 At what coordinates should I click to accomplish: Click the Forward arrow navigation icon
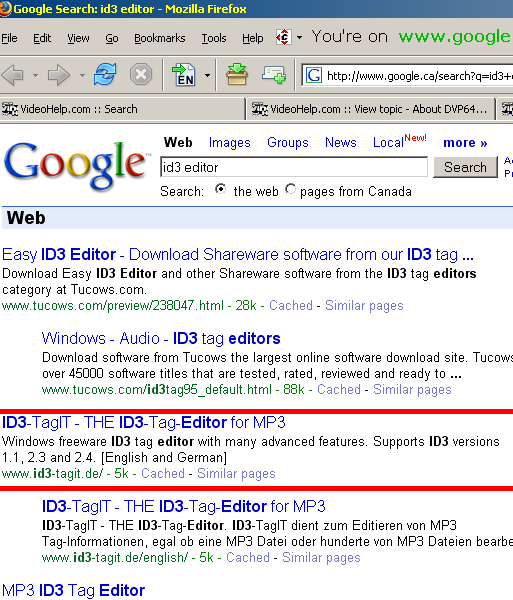tap(59, 75)
